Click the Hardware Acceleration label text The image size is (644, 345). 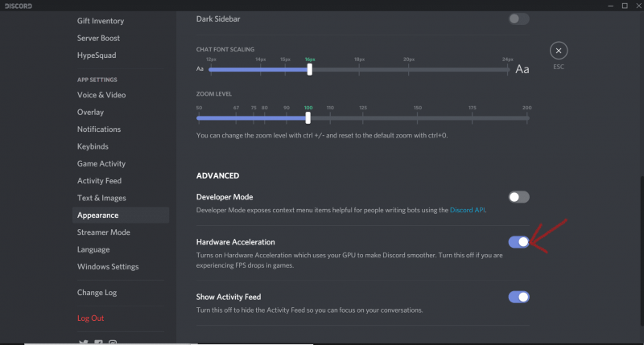pos(235,242)
